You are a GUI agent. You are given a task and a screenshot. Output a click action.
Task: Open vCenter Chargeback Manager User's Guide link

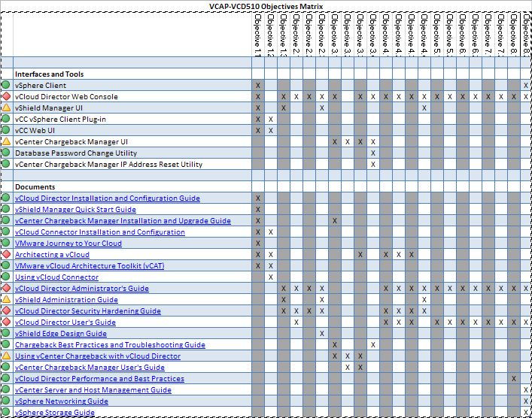pos(90,367)
